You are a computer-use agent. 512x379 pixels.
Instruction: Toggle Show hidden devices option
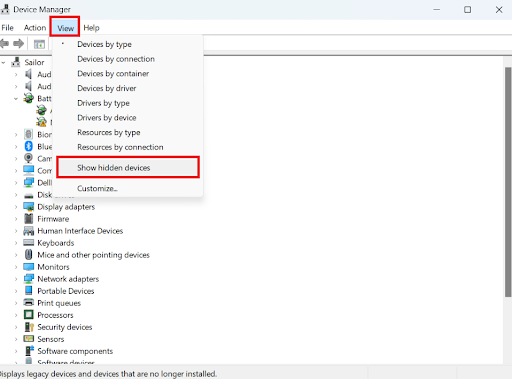coord(128,168)
